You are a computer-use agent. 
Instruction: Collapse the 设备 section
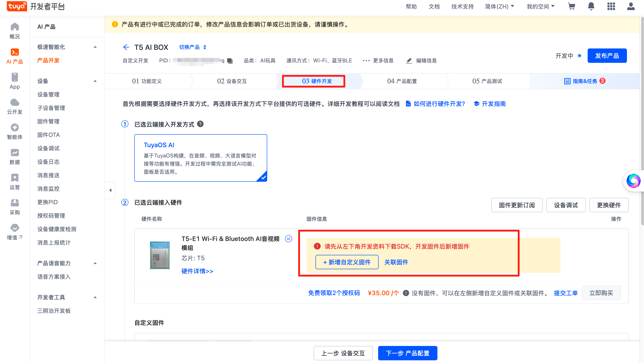point(95,81)
